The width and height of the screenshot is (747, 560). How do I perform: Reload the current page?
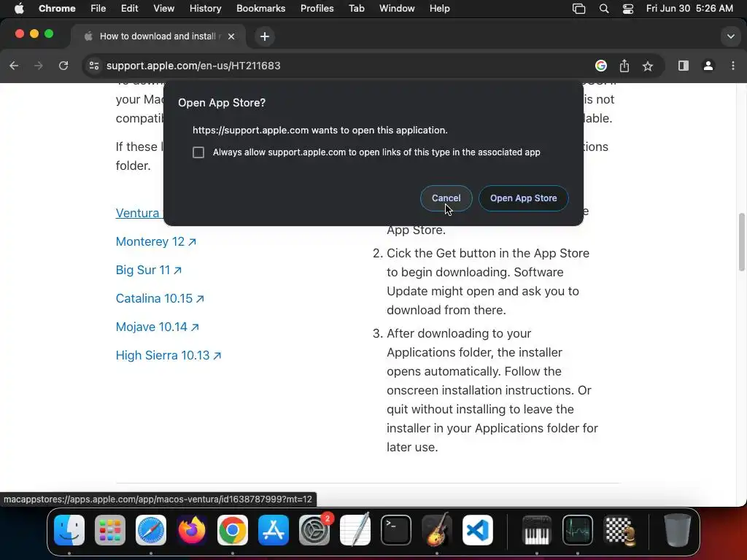(x=63, y=66)
